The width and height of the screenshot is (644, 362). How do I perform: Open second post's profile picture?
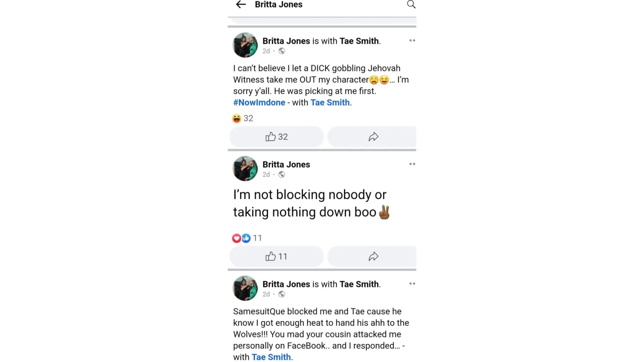click(x=245, y=169)
